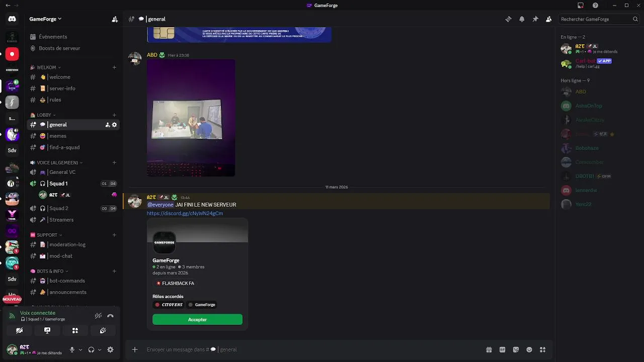Screen dimensions: 644x362
Task: Open Carl-bot member profile
Action: tap(599, 63)
